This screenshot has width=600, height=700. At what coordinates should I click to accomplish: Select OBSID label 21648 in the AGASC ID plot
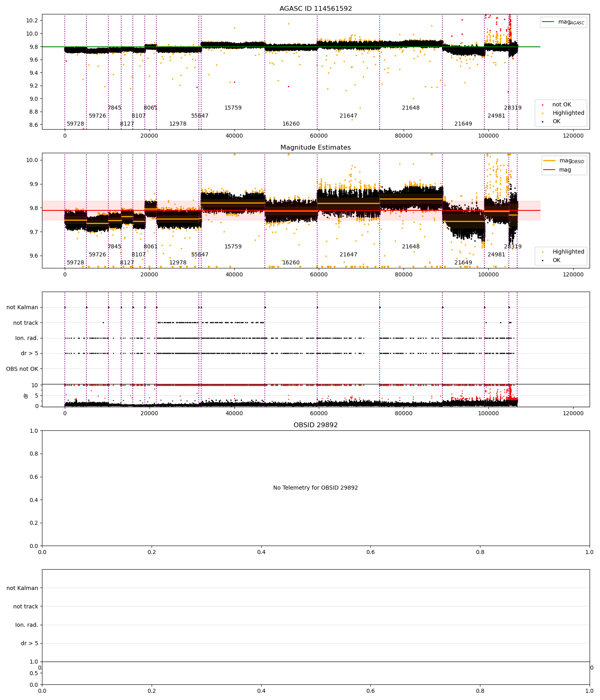(x=411, y=108)
